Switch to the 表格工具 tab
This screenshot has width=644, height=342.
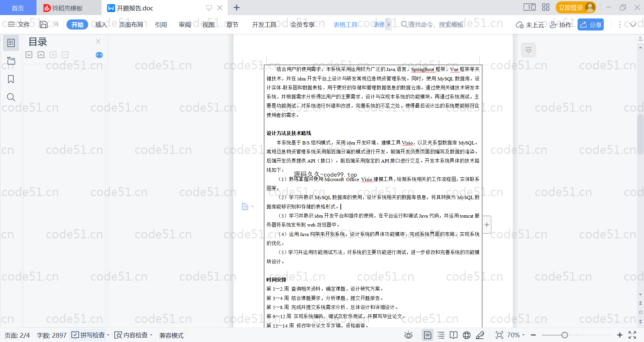pos(345,24)
